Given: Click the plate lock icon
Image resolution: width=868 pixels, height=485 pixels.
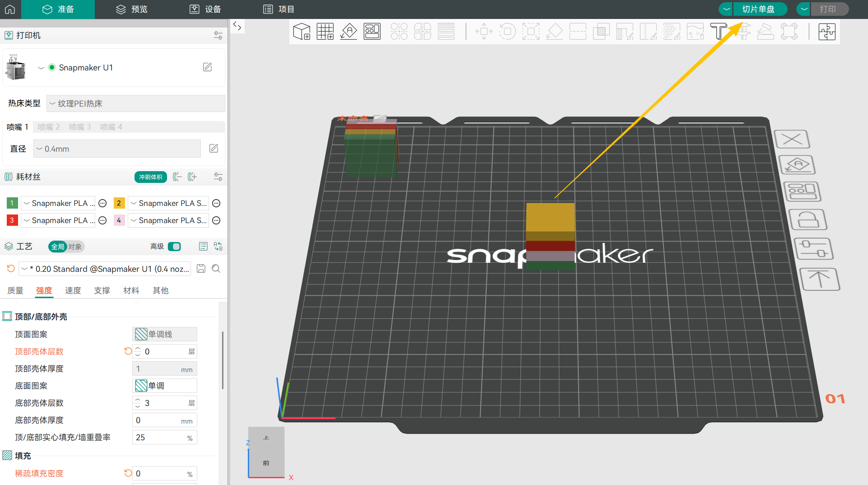Looking at the screenshot, I should click(x=808, y=220).
